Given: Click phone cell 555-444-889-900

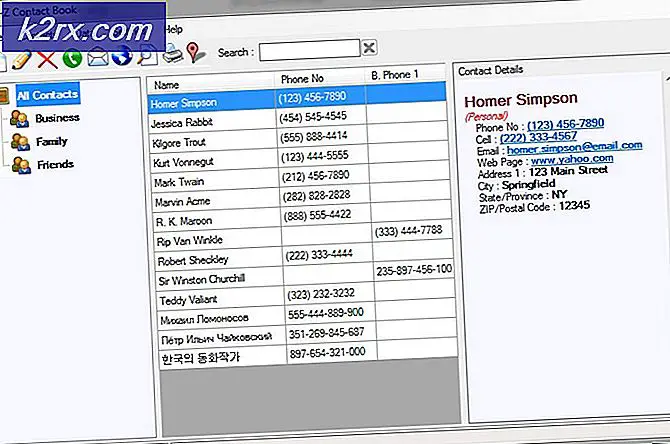Looking at the screenshot, I should tap(326, 314).
